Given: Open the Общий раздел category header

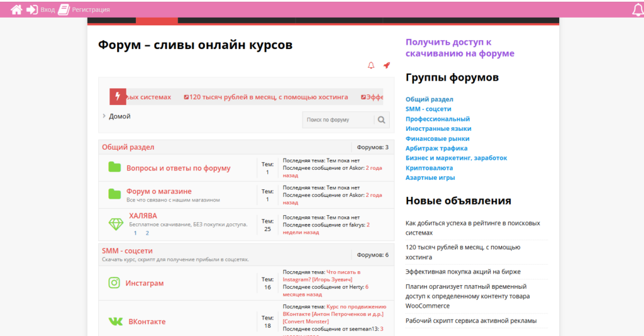Looking at the screenshot, I should 128,147.
